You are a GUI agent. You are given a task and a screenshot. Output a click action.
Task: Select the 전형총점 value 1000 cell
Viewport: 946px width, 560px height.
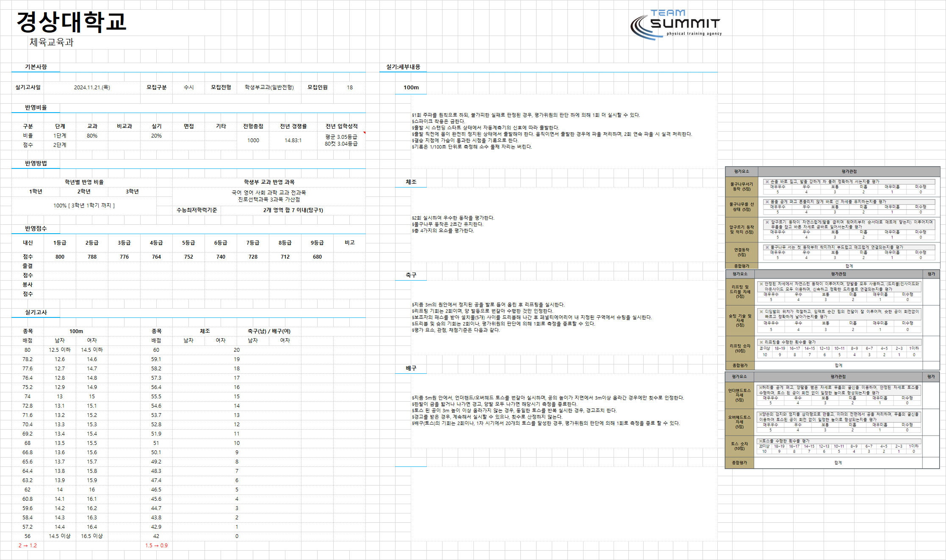point(253,140)
